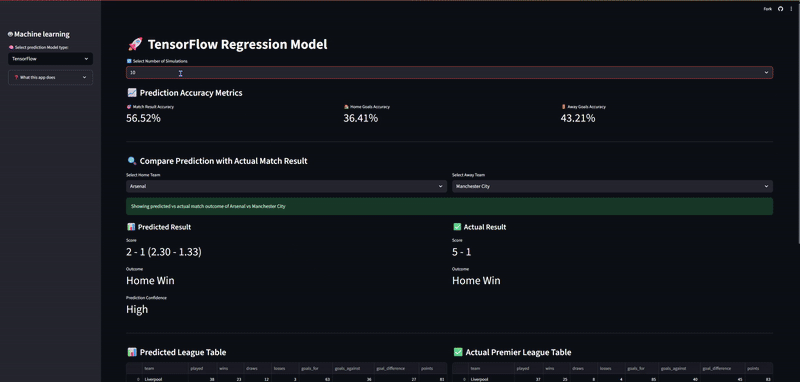The width and height of the screenshot is (800, 382).
Task: Open the Select Home Team dropdown
Action: tap(286, 186)
